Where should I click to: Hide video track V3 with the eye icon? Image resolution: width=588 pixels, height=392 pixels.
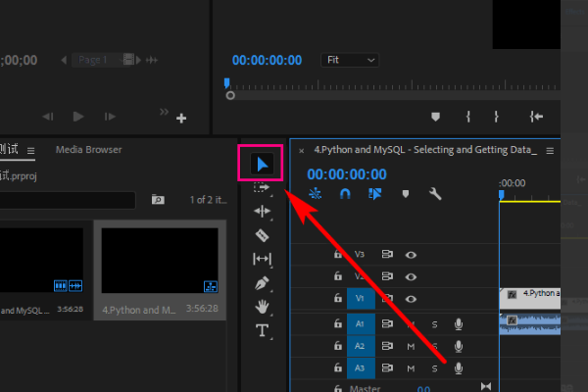click(411, 255)
